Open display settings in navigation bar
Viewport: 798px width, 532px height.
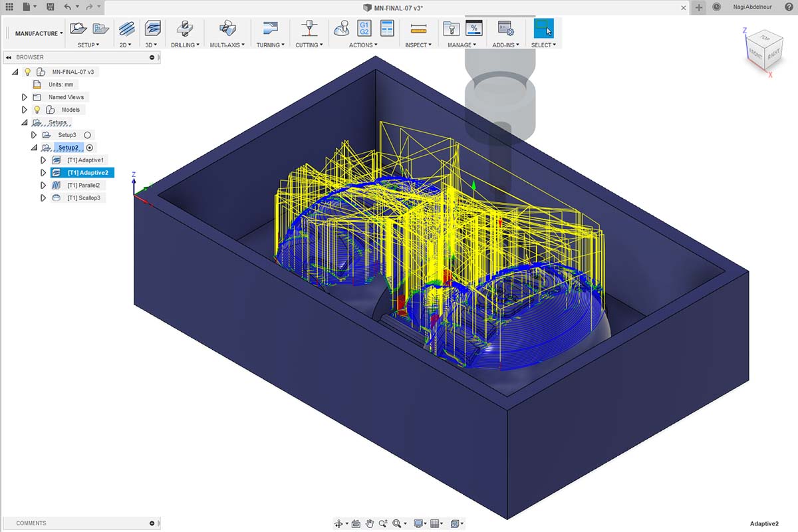[418, 523]
